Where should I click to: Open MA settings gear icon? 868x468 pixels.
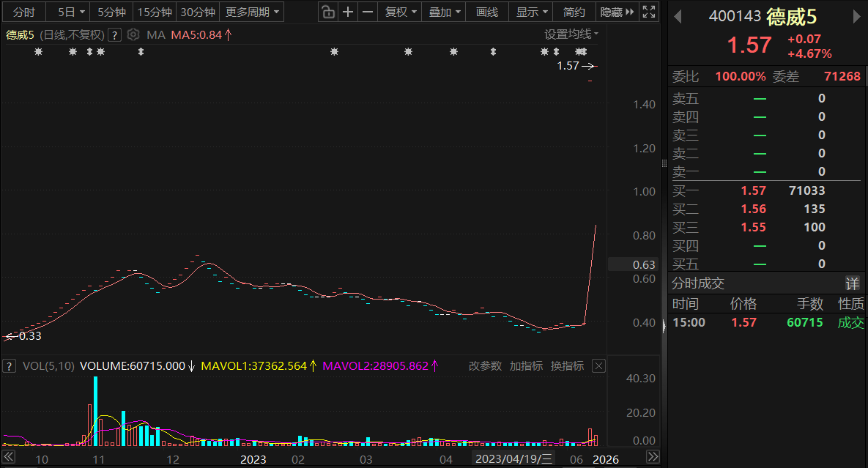(x=133, y=35)
